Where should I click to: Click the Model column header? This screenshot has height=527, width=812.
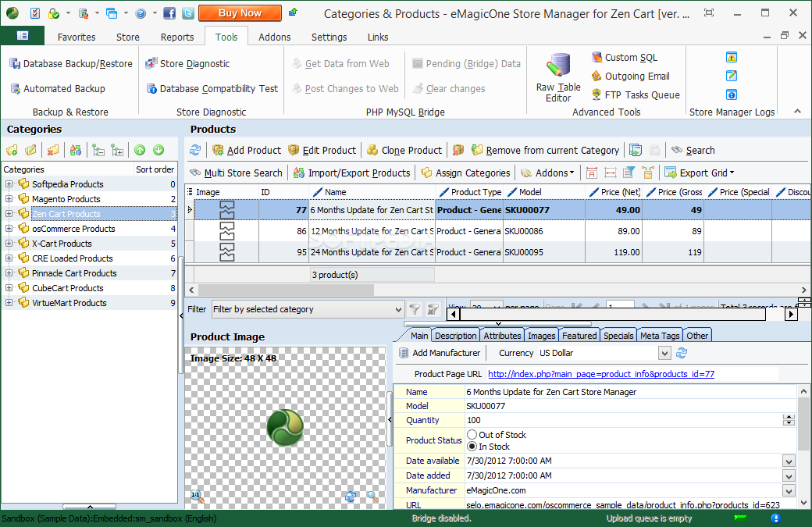point(544,192)
